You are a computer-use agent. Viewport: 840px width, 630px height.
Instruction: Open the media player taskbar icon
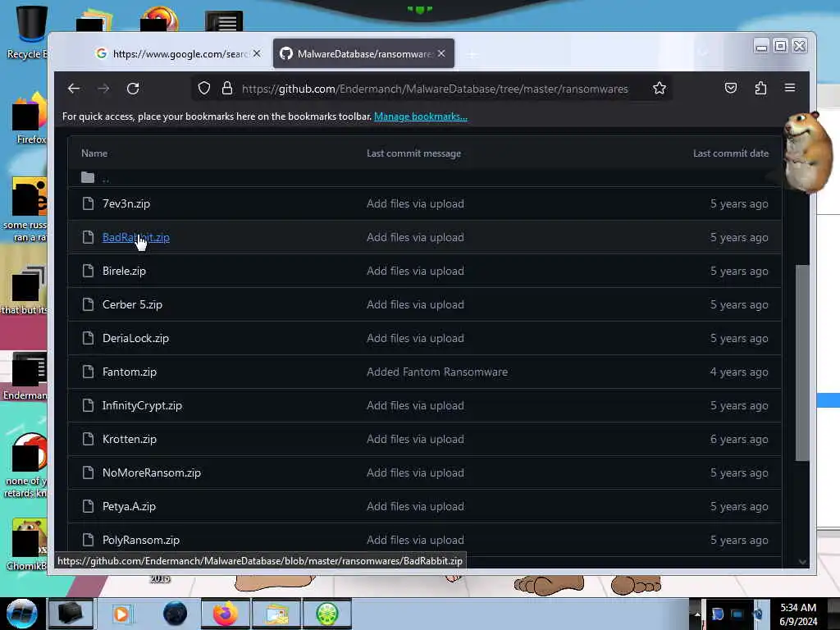[x=121, y=614]
